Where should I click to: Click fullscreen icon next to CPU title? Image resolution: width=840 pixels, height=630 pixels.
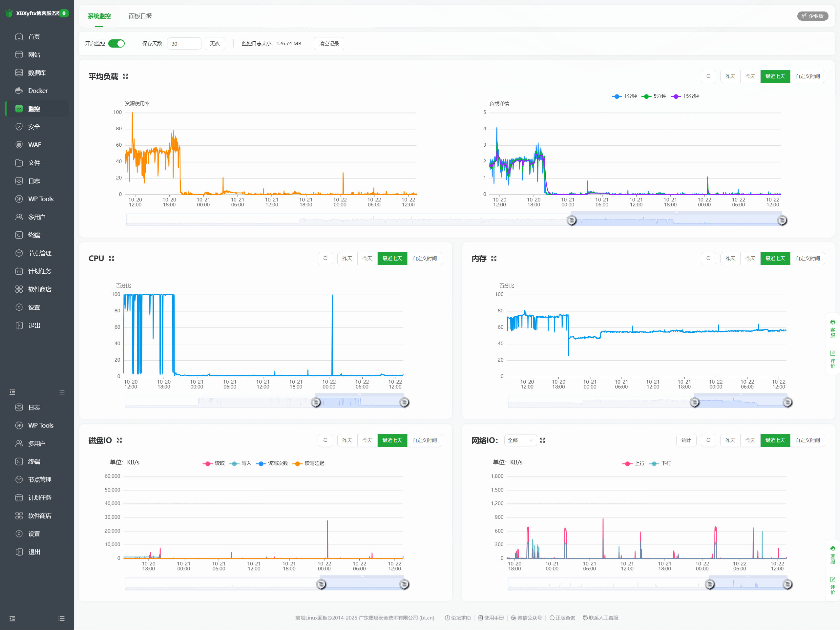click(112, 258)
